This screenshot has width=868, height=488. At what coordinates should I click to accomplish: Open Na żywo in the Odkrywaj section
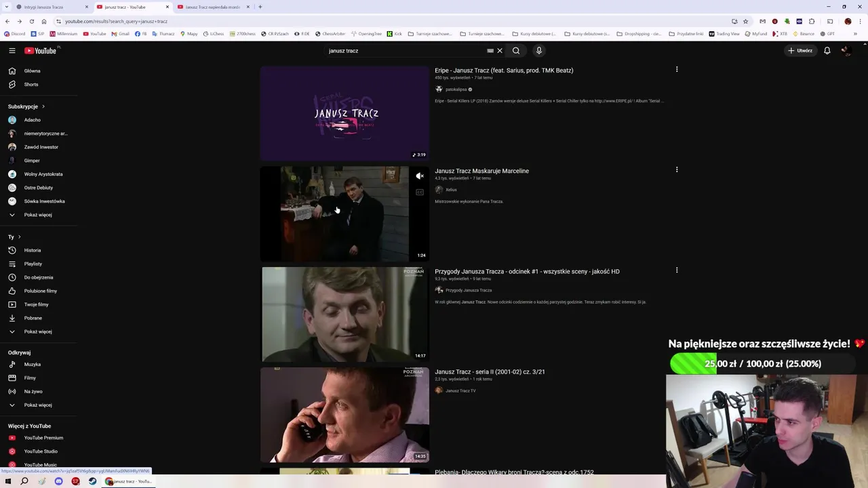[39, 392]
